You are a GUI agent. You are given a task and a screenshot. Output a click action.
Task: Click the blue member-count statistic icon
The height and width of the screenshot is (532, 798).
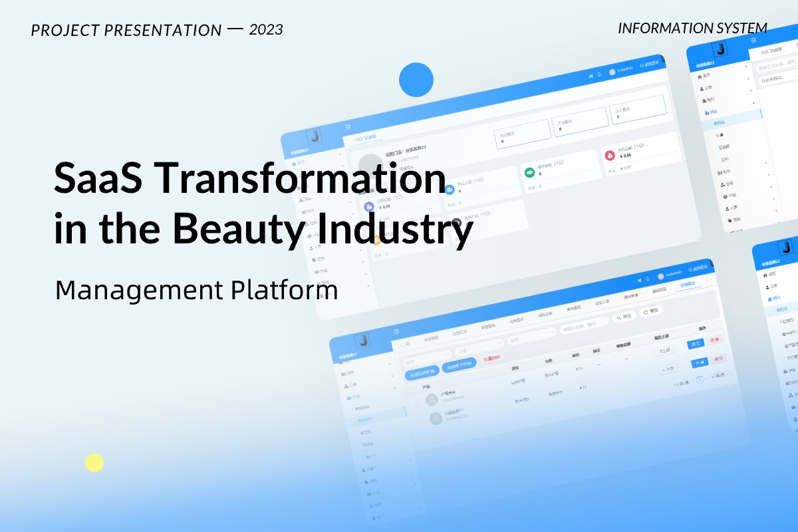(450, 189)
